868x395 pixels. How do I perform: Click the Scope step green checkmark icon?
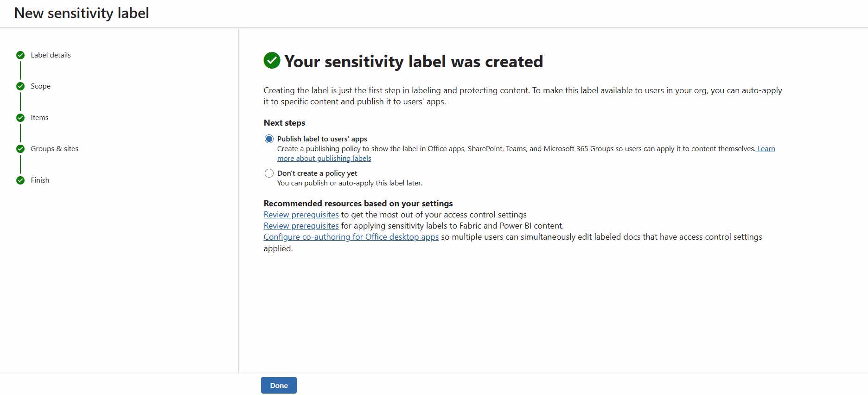click(x=20, y=86)
